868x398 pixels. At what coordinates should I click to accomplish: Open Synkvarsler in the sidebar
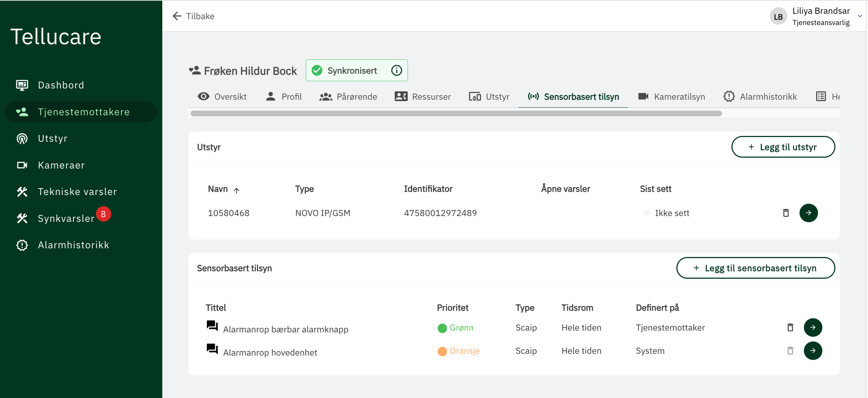pos(80,218)
